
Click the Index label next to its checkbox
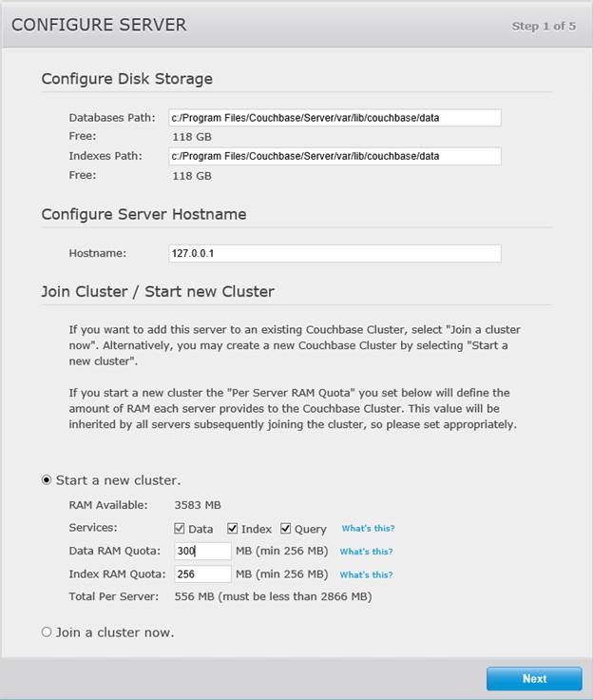click(257, 529)
